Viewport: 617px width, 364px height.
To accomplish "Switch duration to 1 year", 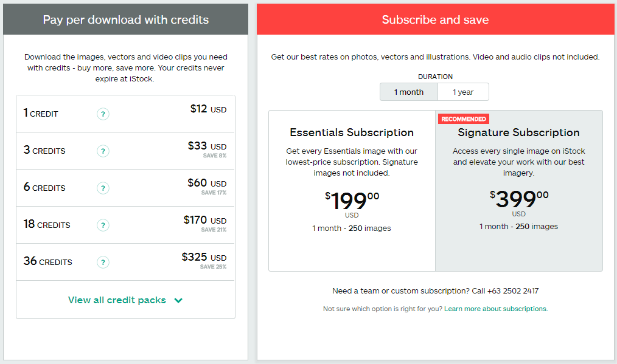I will tap(463, 92).
